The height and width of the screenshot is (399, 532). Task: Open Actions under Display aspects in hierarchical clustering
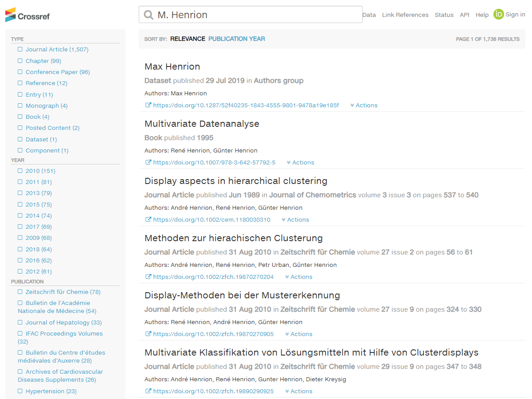coord(295,220)
